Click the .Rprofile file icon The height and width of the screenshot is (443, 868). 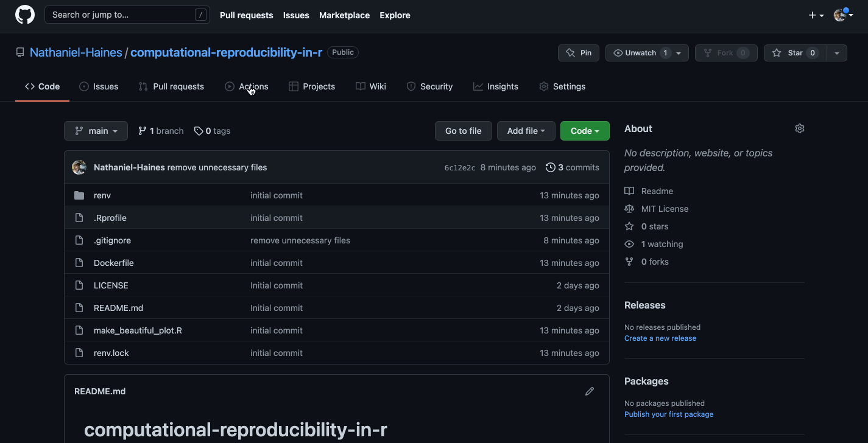tap(79, 218)
